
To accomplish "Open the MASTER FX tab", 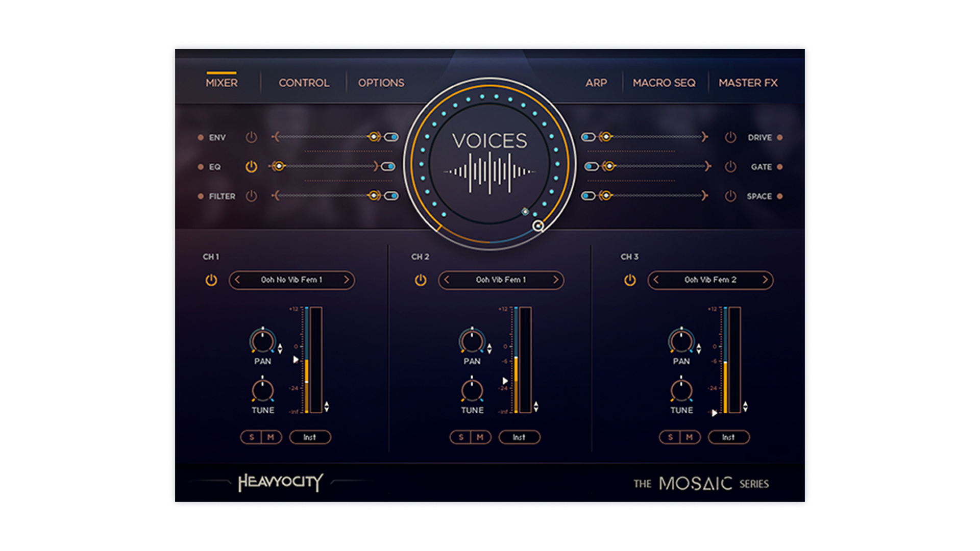I will pyautogui.click(x=748, y=83).
